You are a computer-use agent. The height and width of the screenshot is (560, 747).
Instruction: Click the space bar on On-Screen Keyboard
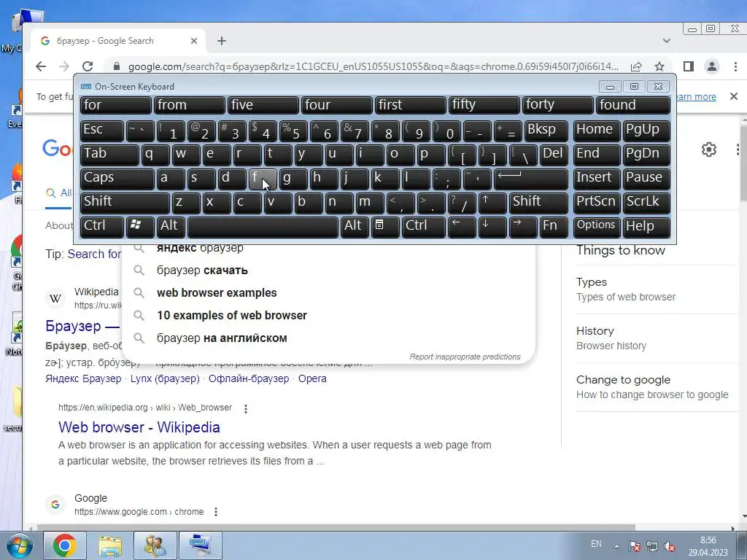(263, 227)
